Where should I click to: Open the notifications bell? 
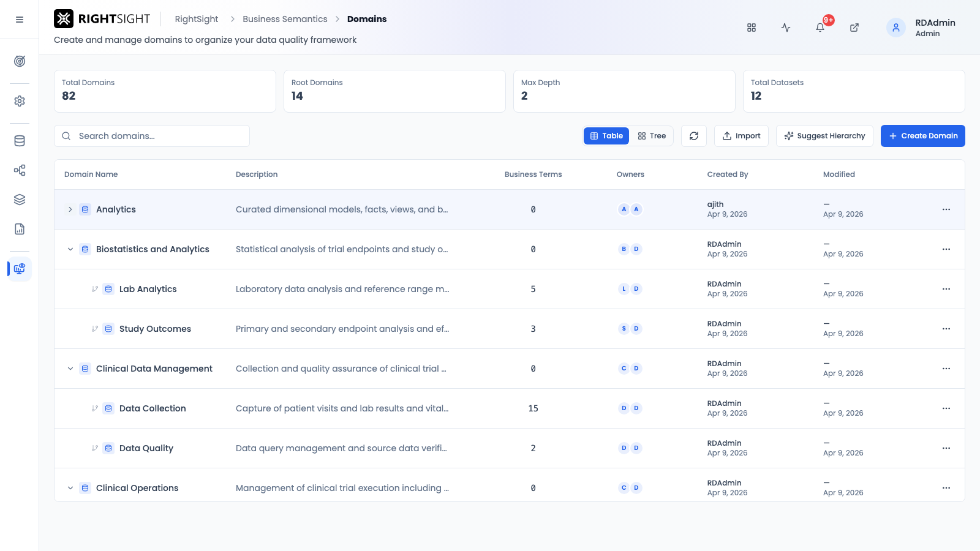pos(820,28)
